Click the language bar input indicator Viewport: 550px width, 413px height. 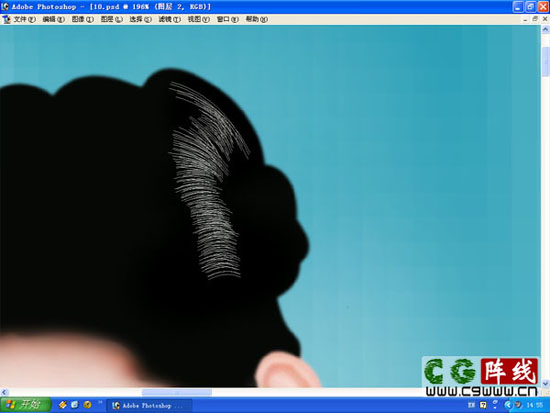471,405
